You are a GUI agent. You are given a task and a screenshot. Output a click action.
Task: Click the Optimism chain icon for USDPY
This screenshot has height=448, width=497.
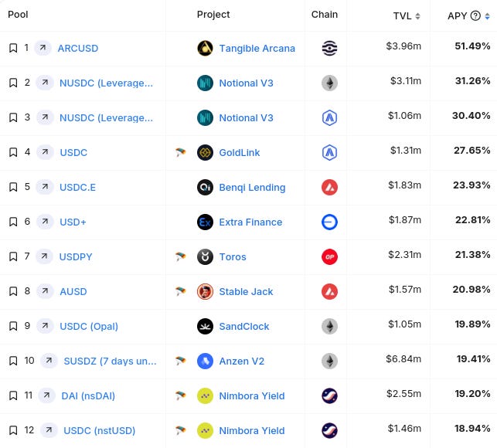point(329,256)
